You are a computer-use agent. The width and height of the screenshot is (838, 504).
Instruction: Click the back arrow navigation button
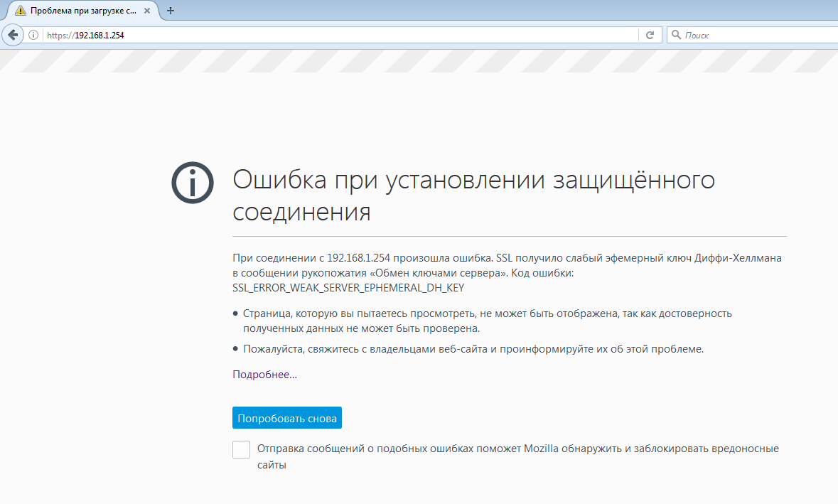[13, 35]
